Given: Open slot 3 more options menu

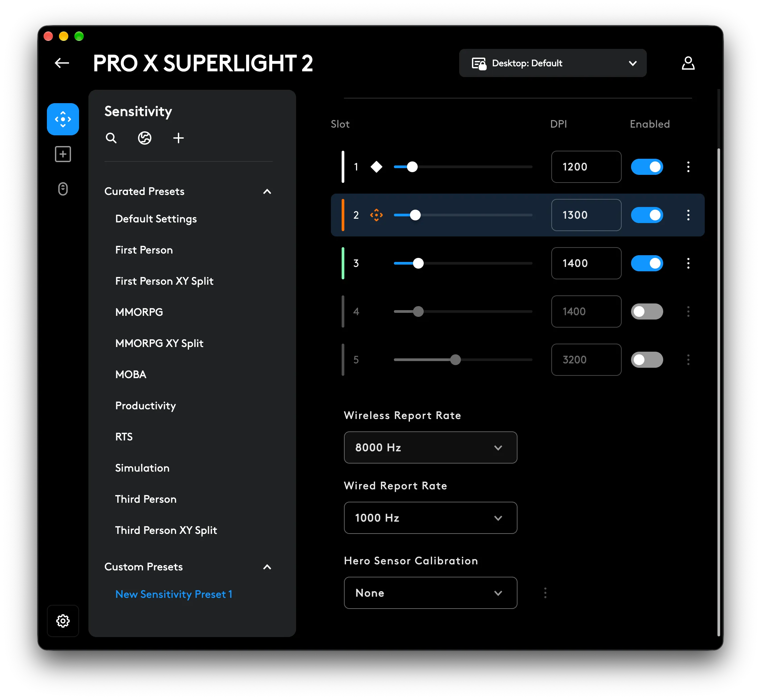Looking at the screenshot, I should tap(688, 263).
